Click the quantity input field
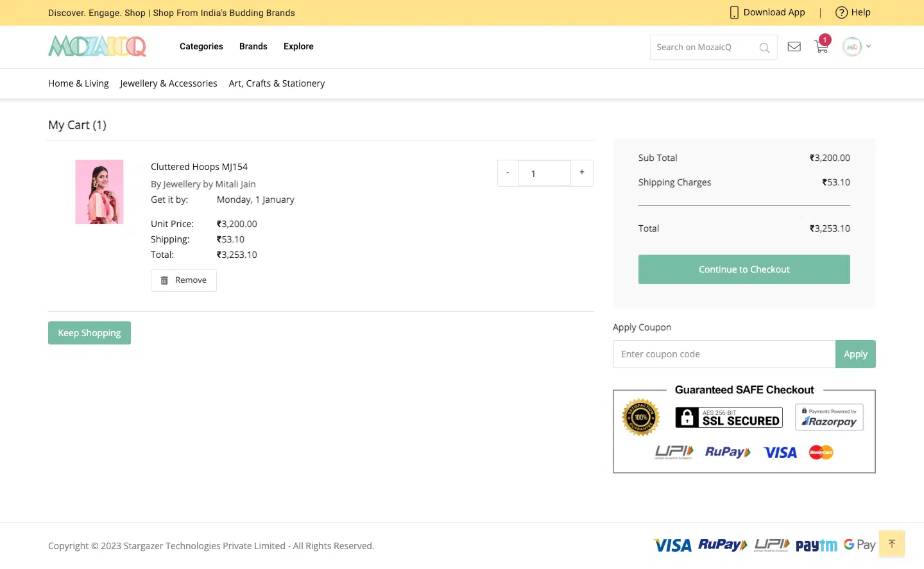This screenshot has width=924, height=569. click(544, 173)
